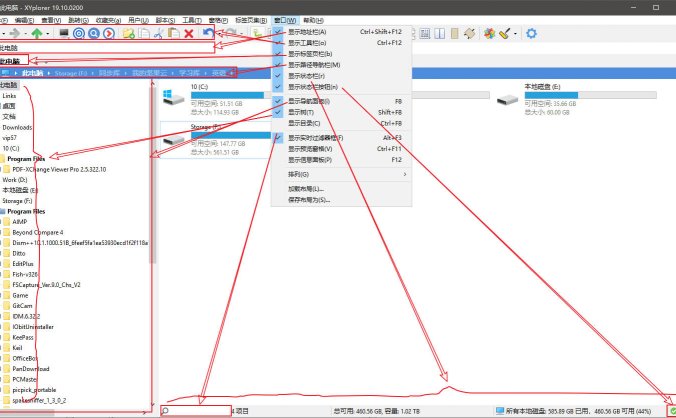The width and height of the screenshot is (676, 418).
Task: Uncheck 显示地址栏(A) in the window menu
Action: (341, 32)
